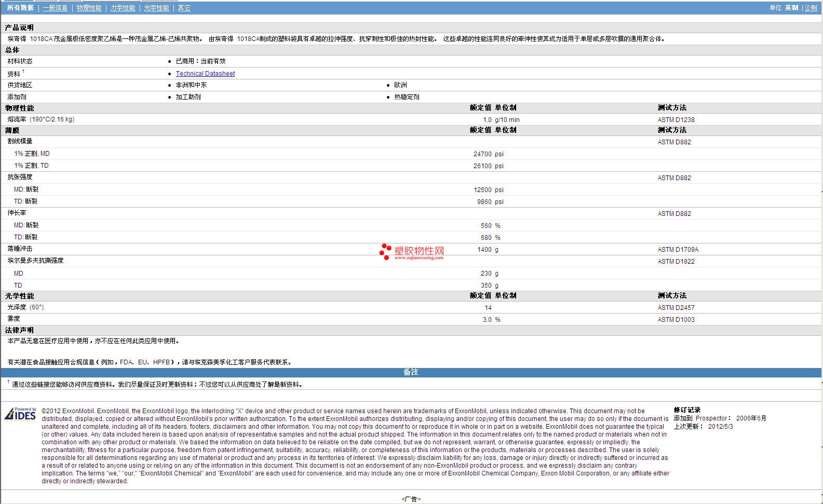Click the 材料状态 row label
Image resolution: width=823 pixels, height=504 pixels.
pos(20,61)
